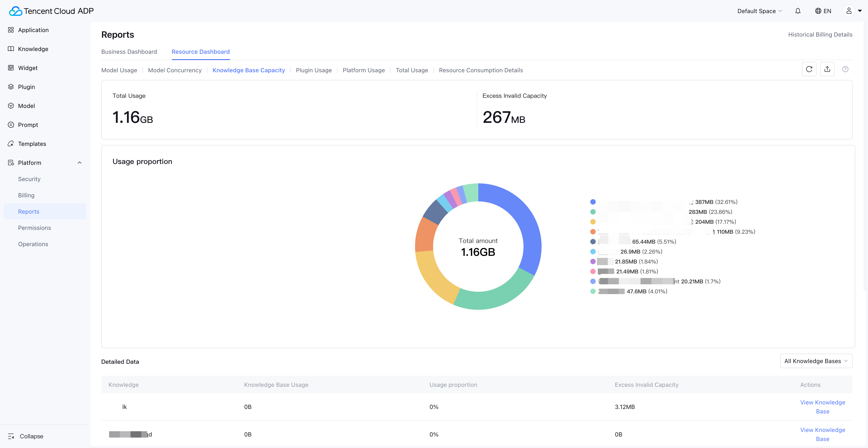Open Permissions under Platform

[x=34, y=228]
